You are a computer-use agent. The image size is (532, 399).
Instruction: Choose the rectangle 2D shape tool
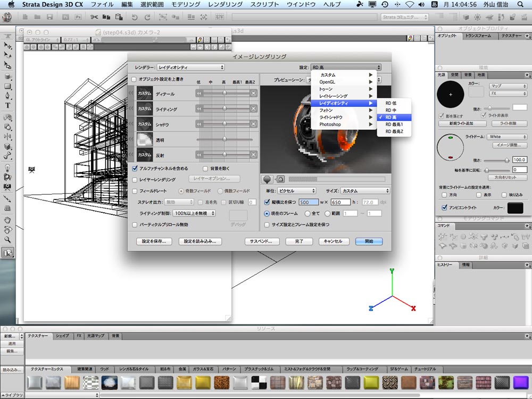point(7,86)
